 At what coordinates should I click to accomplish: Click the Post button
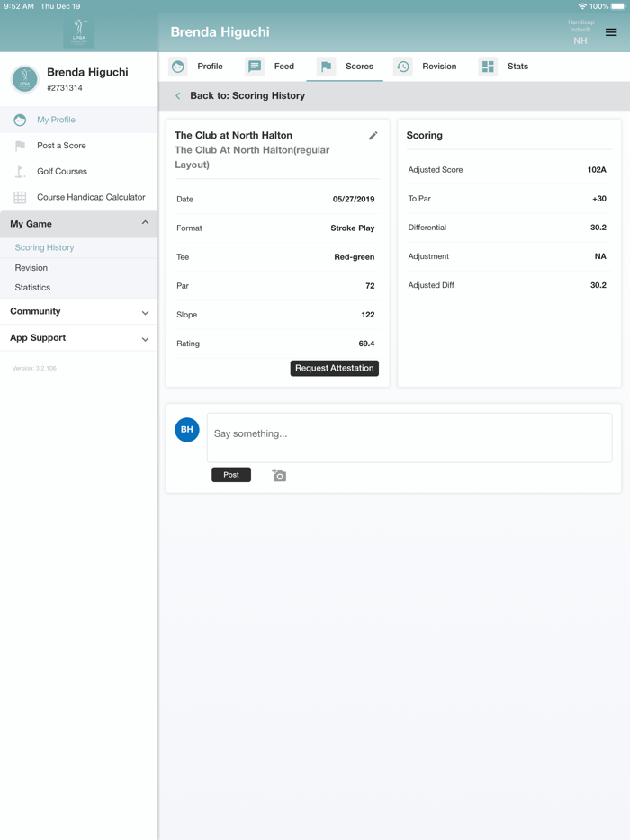tap(231, 475)
